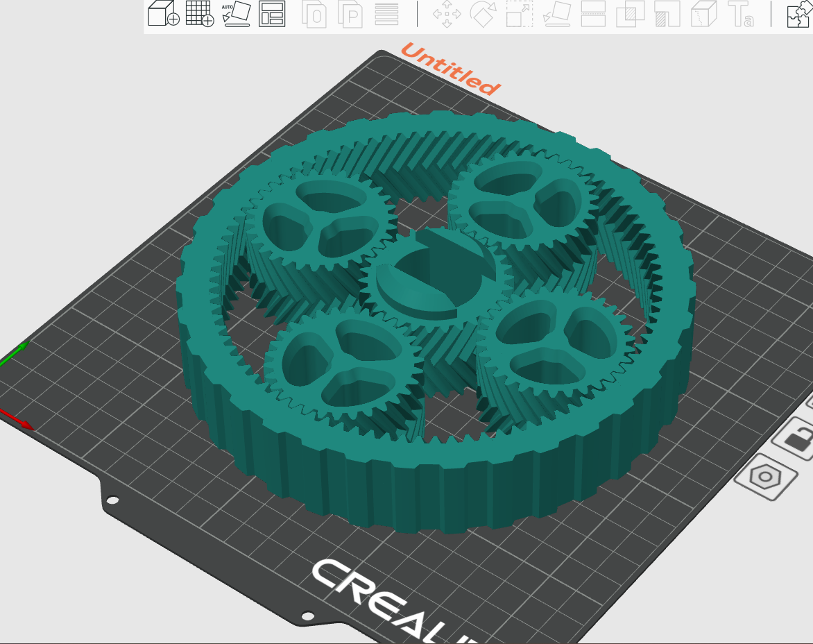Click the Untitled plate name
Image resolution: width=813 pixels, height=644 pixels.
click(x=450, y=69)
